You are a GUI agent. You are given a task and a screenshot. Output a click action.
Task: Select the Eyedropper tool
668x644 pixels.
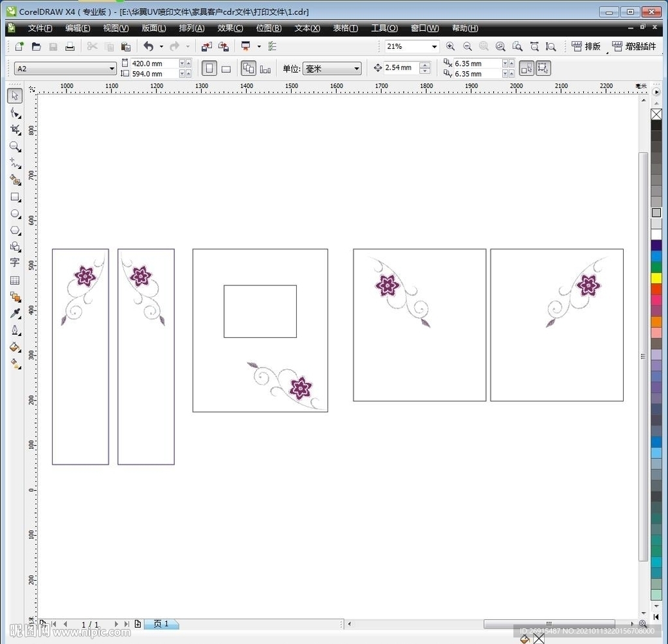(x=16, y=313)
